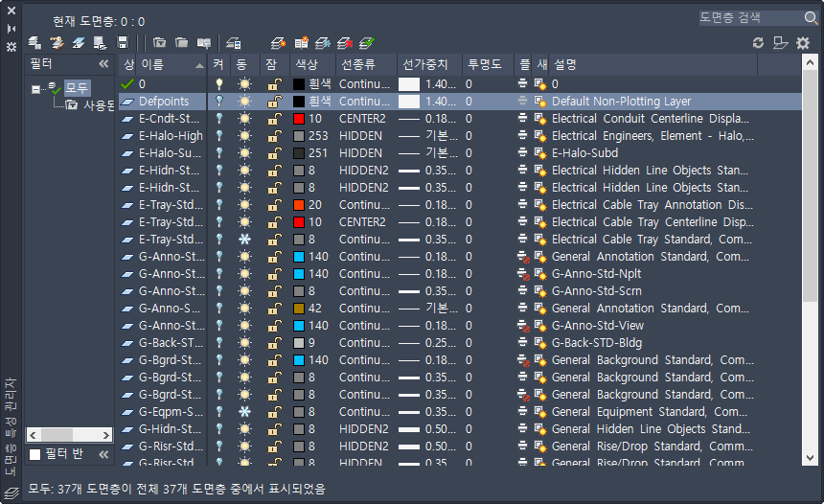Select the E-Halo-High layer name
The image size is (824, 504).
(171, 136)
